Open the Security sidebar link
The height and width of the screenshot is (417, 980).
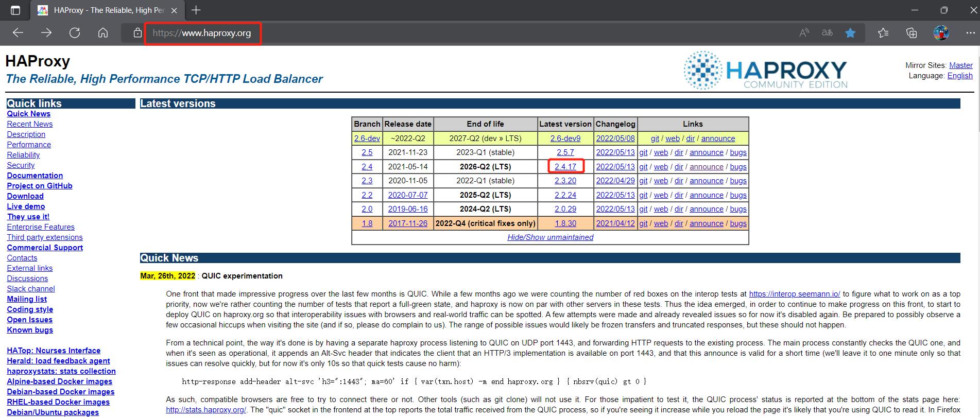tap(21, 165)
